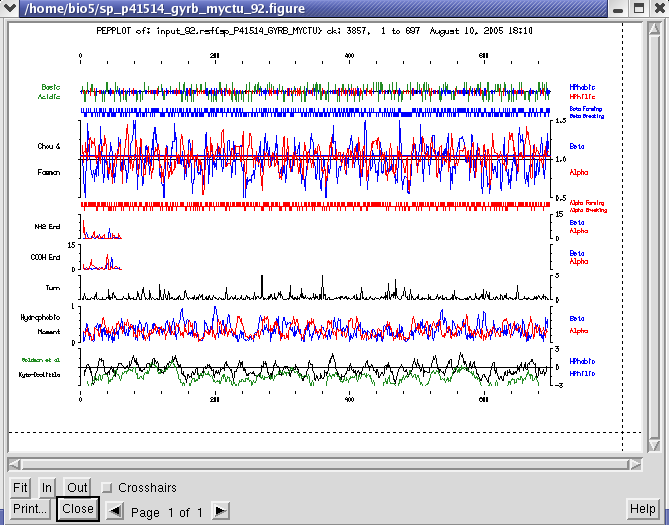Open Help from the bottom right
The width and height of the screenshot is (669, 525).
coord(643,509)
